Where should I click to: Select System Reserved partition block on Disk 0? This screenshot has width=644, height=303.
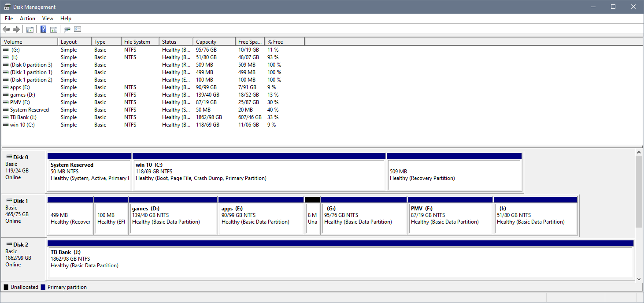(x=89, y=172)
